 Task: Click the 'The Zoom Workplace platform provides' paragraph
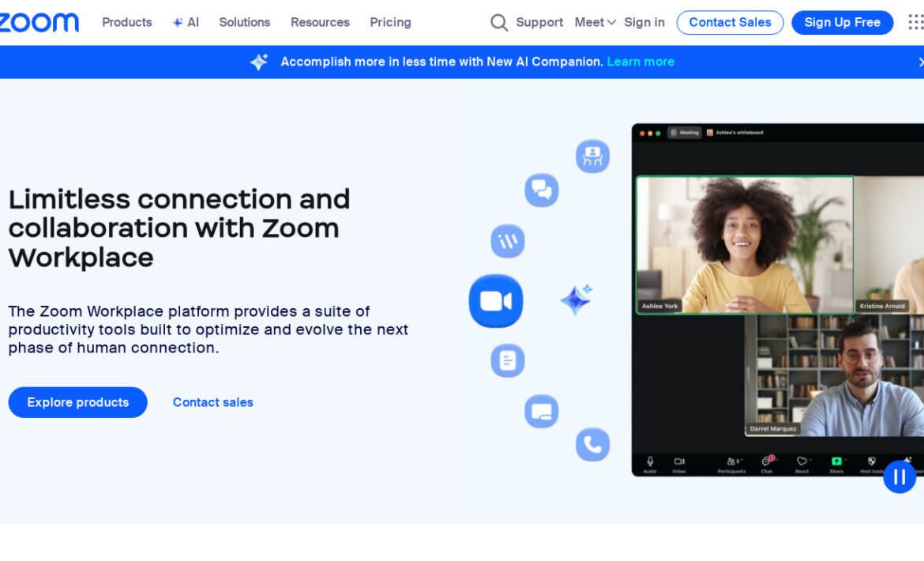[x=208, y=329]
